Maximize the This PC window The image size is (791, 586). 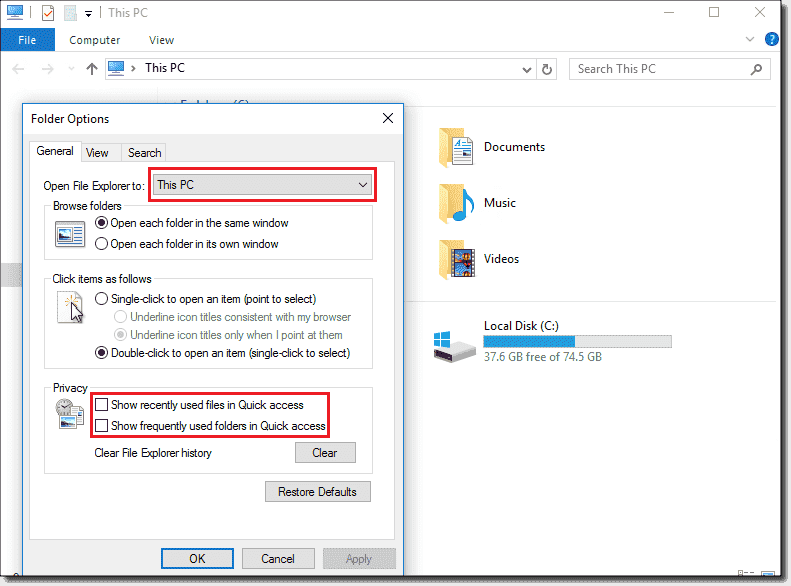click(714, 12)
